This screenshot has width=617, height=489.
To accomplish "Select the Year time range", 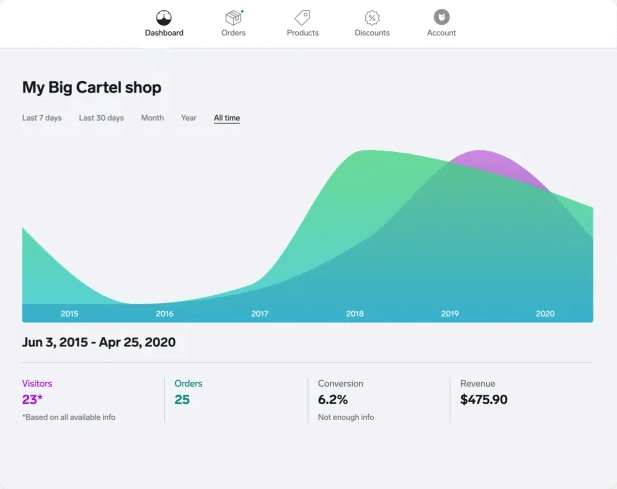I will (x=188, y=118).
